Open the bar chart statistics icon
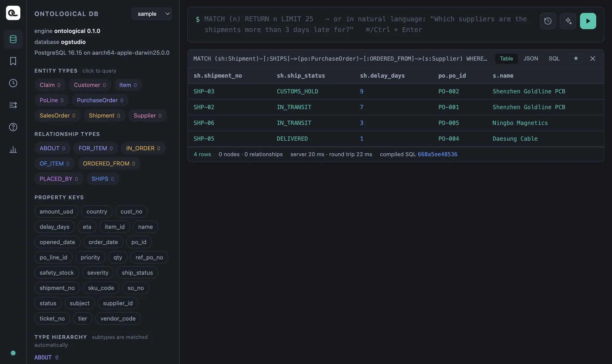 coord(13,149)
